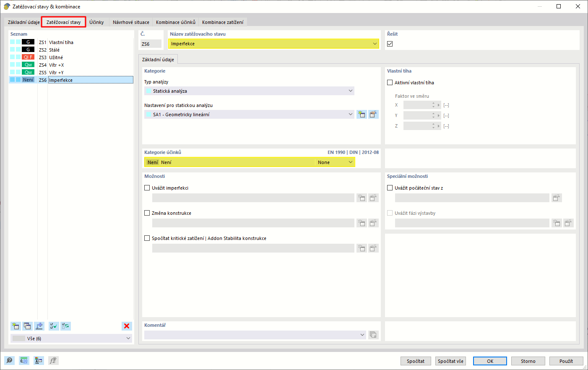Click red QI F badge of ZS3

pos(28,57)
